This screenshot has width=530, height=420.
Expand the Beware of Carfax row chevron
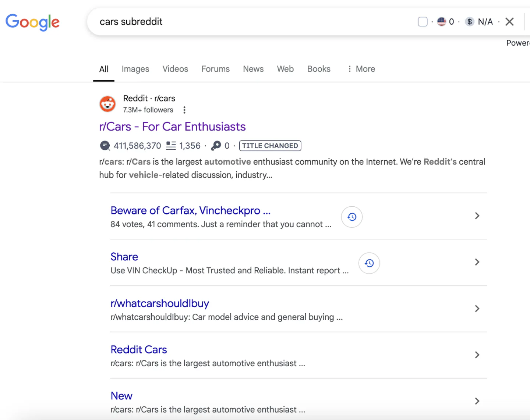coord(477,216)
